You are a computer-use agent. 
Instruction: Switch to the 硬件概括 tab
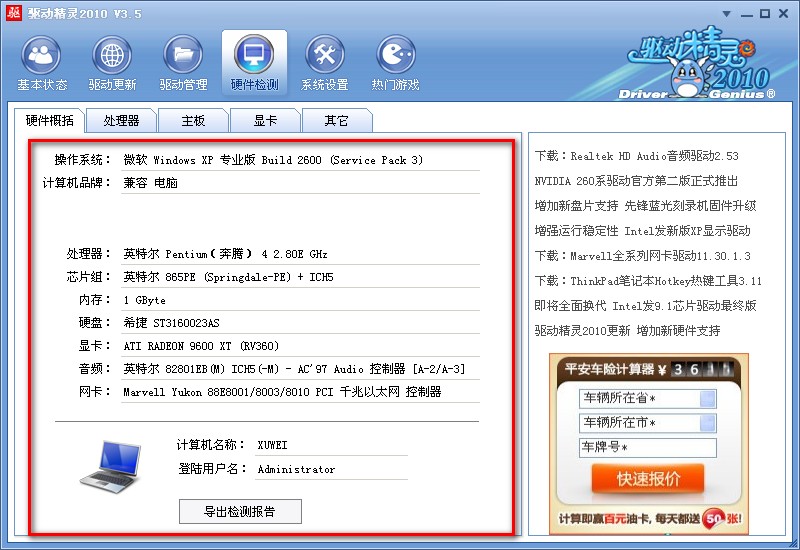49,121
